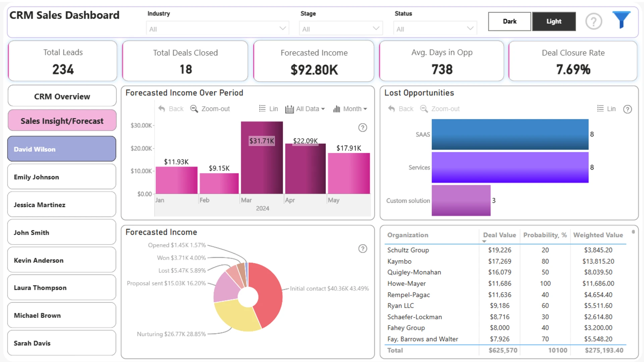644x362 pixels.
Task: Expand the Stage filter dropdown
Action: [x=341, y=28]
